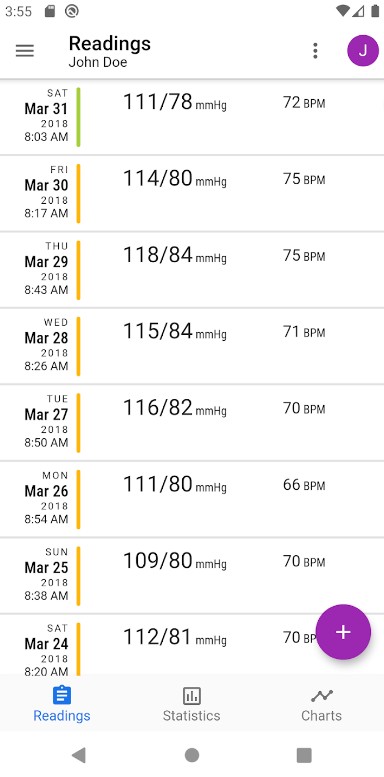384x777 pixels.
Task: Tap the Charts line graph icon
Action: pos(322,696)
